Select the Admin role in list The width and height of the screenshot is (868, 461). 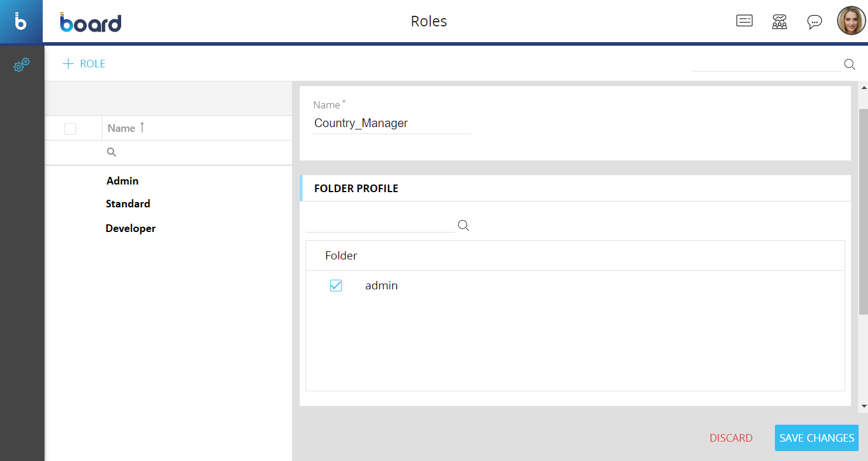(x=122, y=181)
